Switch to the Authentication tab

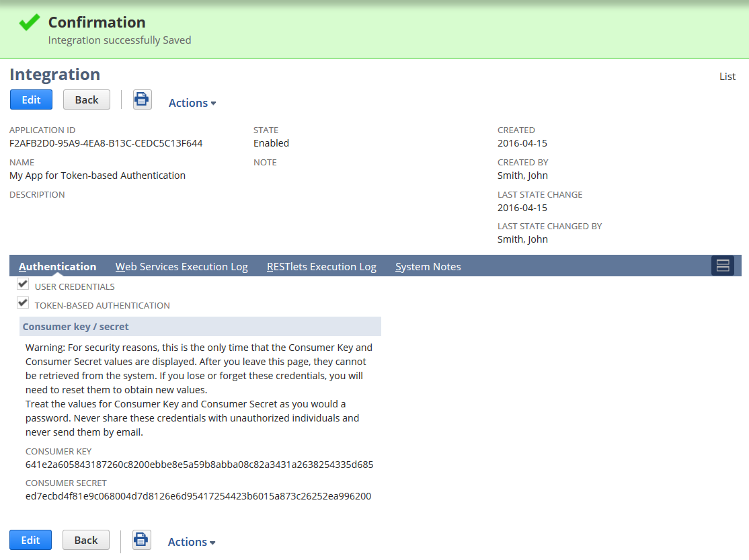(x=57, y=266)
